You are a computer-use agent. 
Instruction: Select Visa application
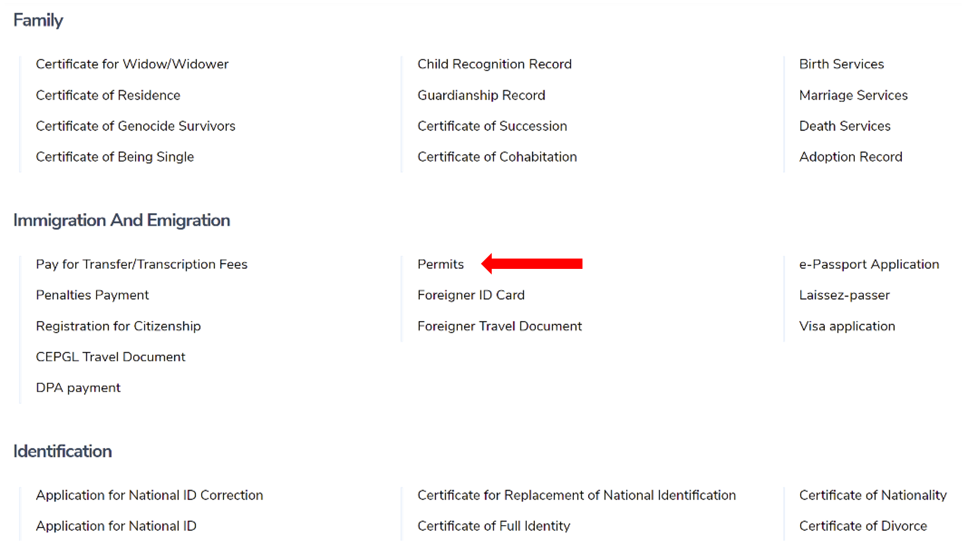coord(846,326)
